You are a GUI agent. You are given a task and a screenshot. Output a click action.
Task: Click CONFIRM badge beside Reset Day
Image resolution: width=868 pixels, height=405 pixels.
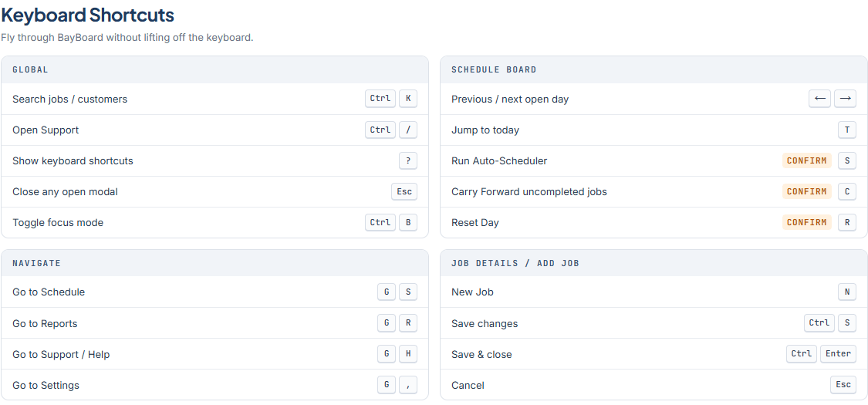[806, 223]
